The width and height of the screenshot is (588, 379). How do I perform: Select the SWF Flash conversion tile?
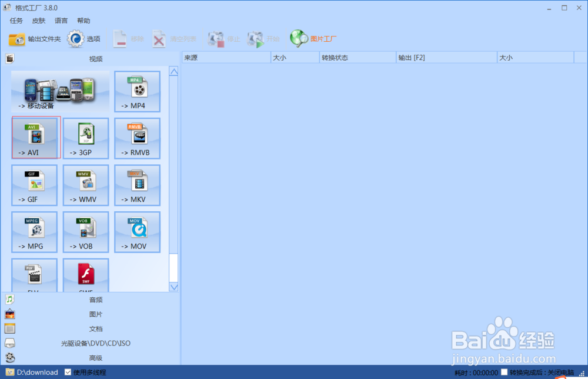[86, 275]
